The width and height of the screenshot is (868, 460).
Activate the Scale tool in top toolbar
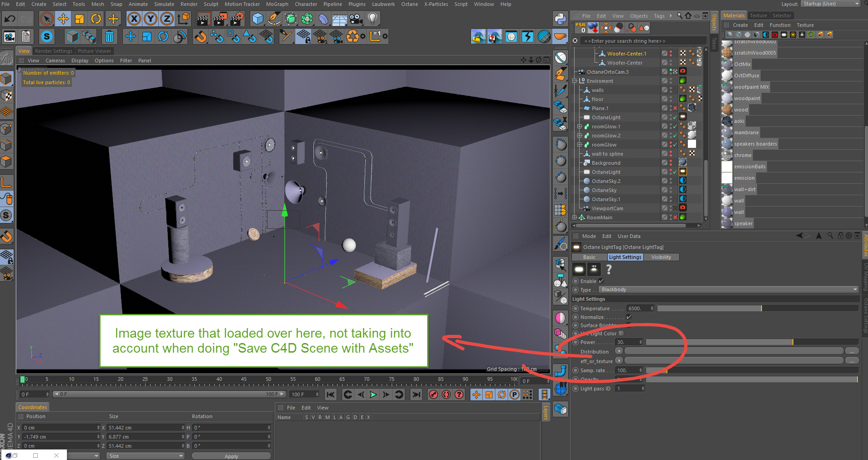click(80, 19)
